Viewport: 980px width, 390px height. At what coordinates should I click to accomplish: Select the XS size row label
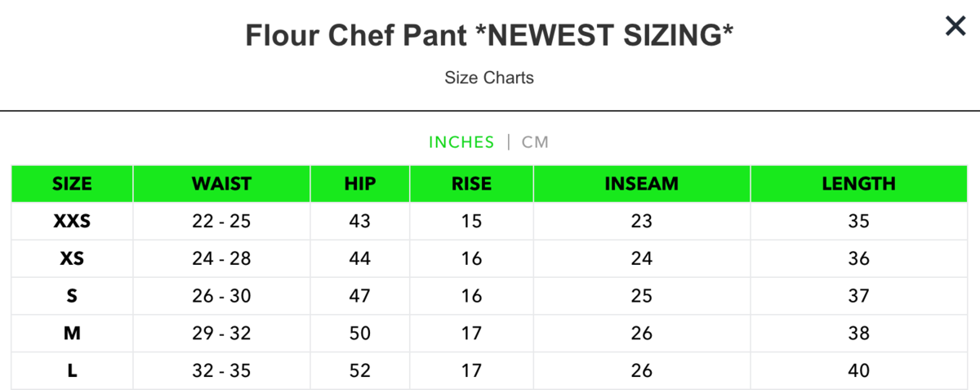(72, 258)
